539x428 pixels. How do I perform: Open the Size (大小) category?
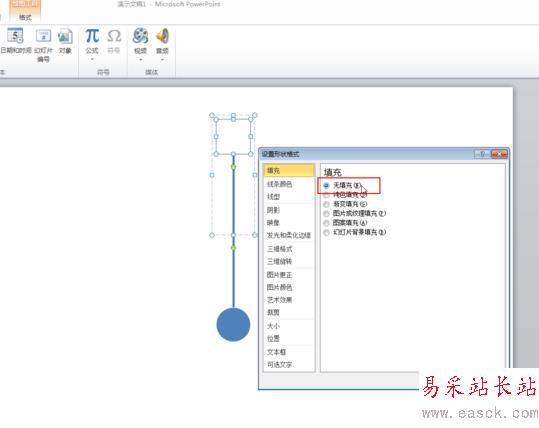[x=289, y=326]
